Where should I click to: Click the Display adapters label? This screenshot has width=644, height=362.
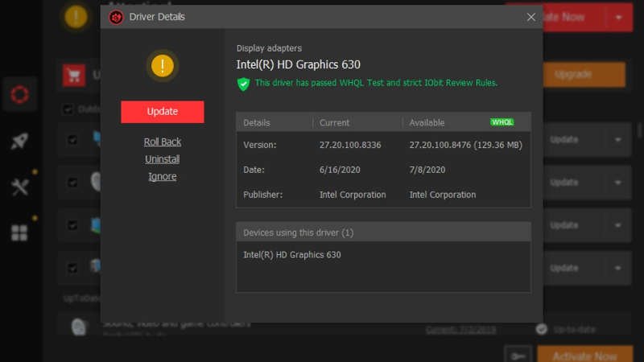[269, 48]
